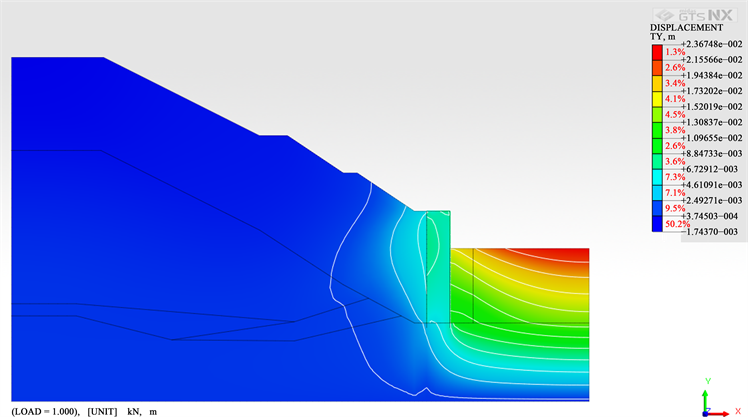The width and height of the screenshot is (748, 417).
Task: Select the cyan 7.3% legend swatch
Action: pos(657,177)
